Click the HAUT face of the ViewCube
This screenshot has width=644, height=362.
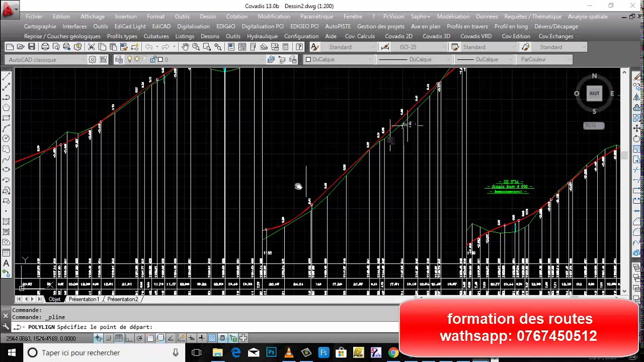pyautogui.click(x=594, y=93)
